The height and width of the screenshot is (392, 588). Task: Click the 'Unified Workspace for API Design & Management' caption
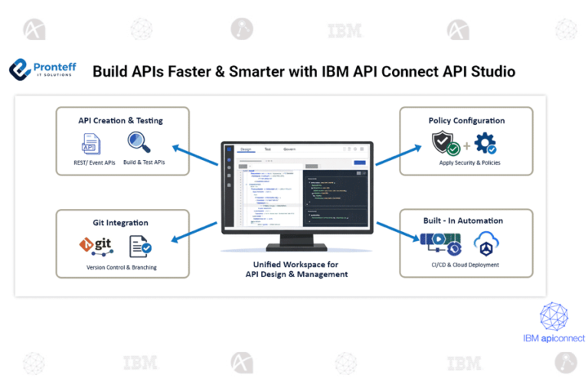click(x=296, y=269)
